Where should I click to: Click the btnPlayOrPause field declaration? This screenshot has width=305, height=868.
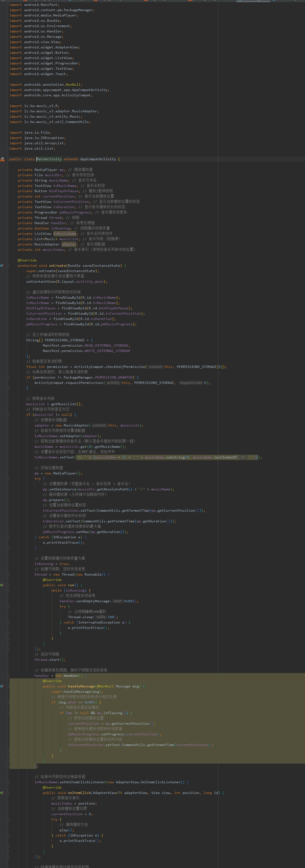coord(49,191)
